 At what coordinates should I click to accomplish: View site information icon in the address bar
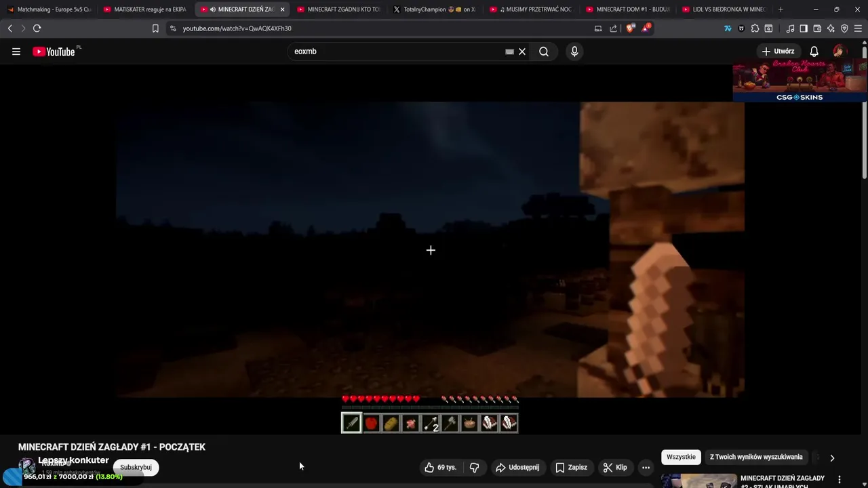pyautogui.click(x=173, y=28)
